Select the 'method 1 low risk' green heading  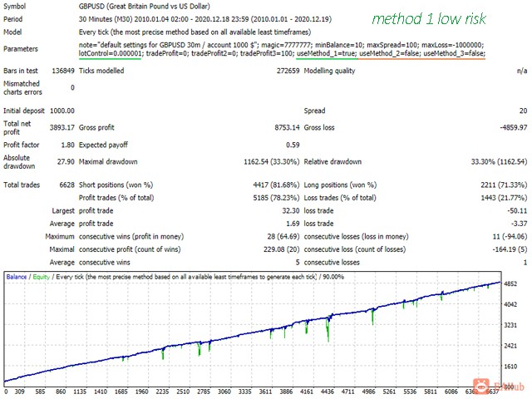click(x=429, y=18)
